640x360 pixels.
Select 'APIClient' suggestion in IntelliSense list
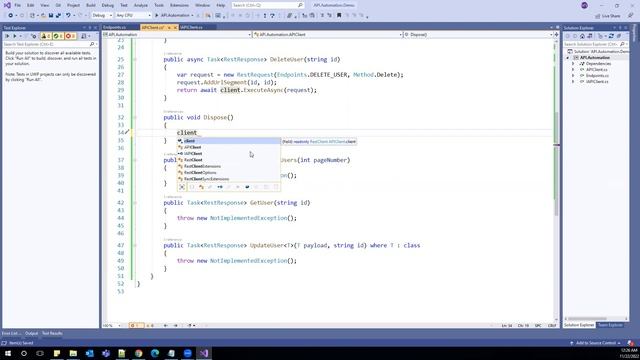(229, 147)
